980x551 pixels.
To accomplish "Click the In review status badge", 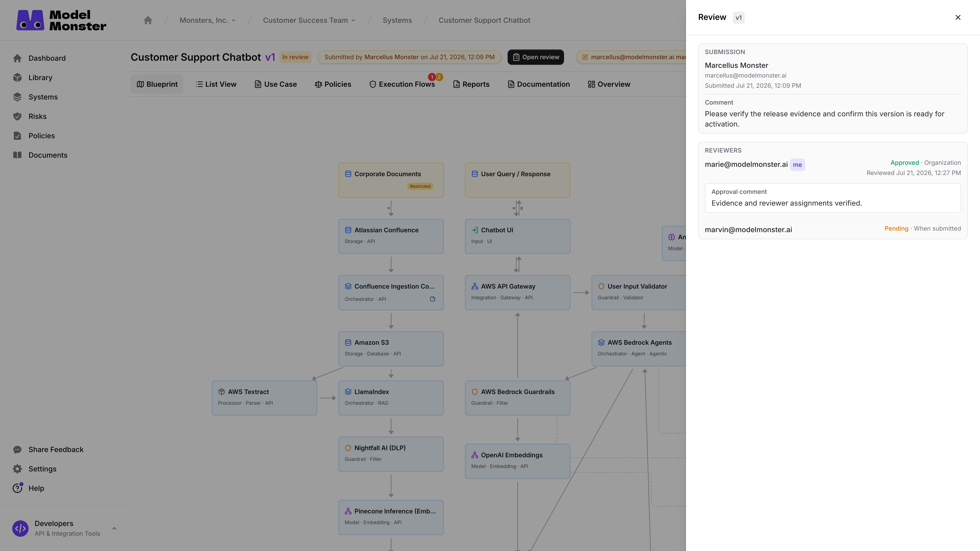I will click(x=295, y=57).
